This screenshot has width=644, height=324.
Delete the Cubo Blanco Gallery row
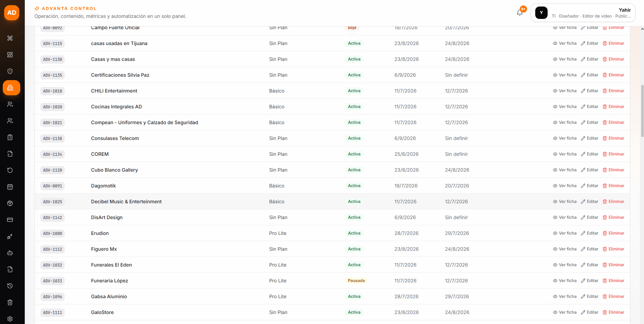pos(613,170)
